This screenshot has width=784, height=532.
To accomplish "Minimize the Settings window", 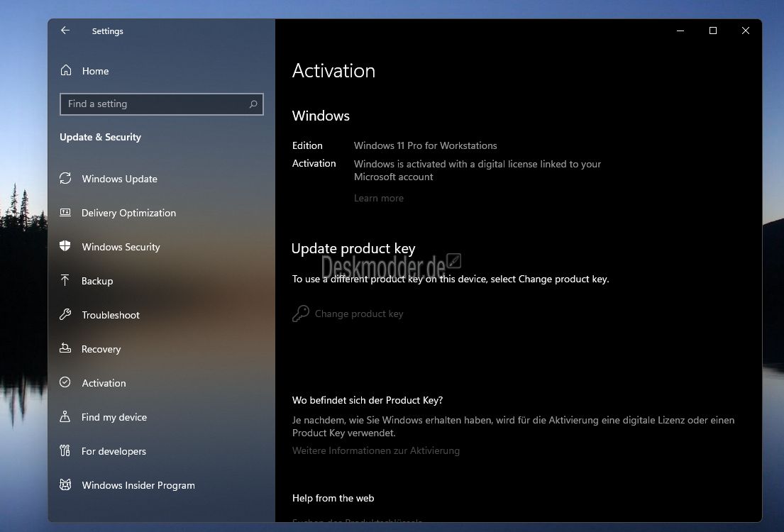I will (x=680, y=31).
